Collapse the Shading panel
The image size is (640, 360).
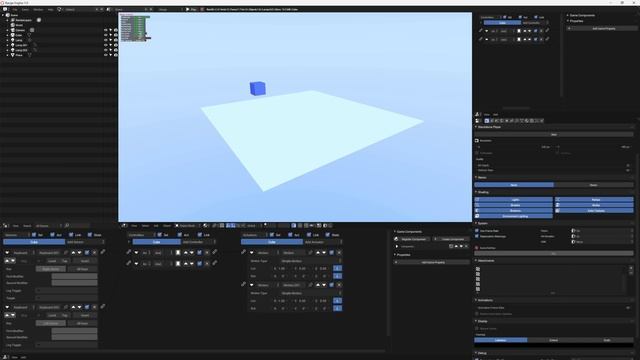click(x=476, y=192)
